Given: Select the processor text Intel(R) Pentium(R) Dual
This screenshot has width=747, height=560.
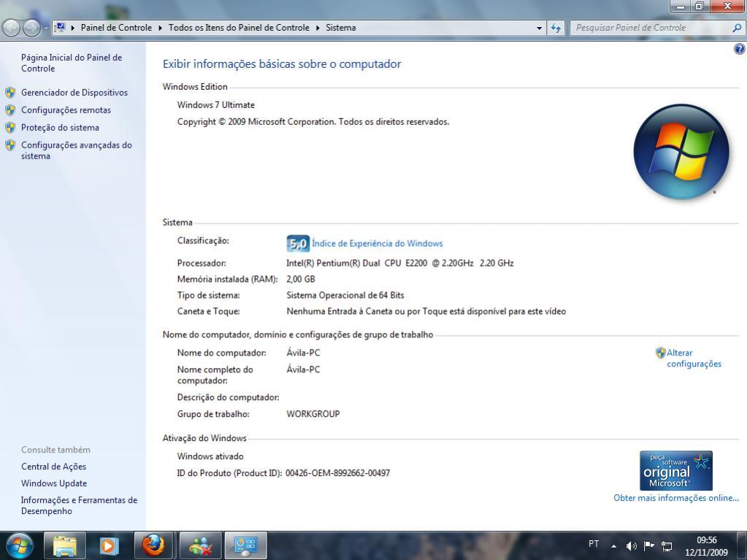Looking at the screenshot, I should [400, 263].
